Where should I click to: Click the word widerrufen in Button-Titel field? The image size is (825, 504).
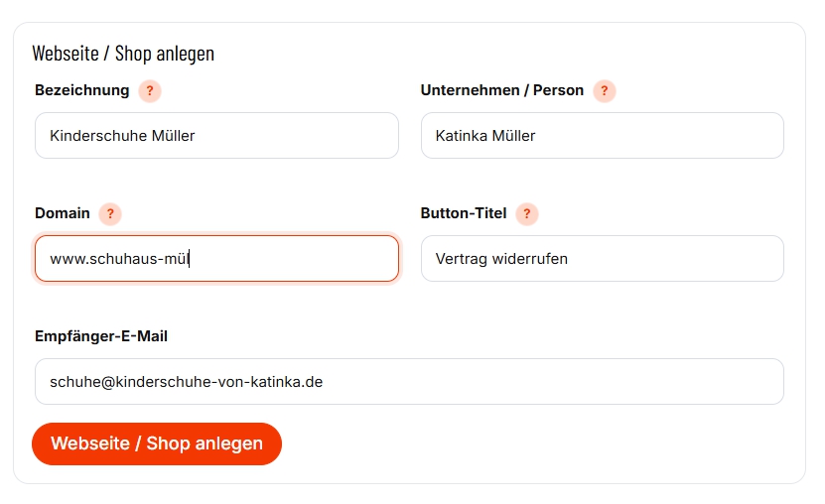533,259
